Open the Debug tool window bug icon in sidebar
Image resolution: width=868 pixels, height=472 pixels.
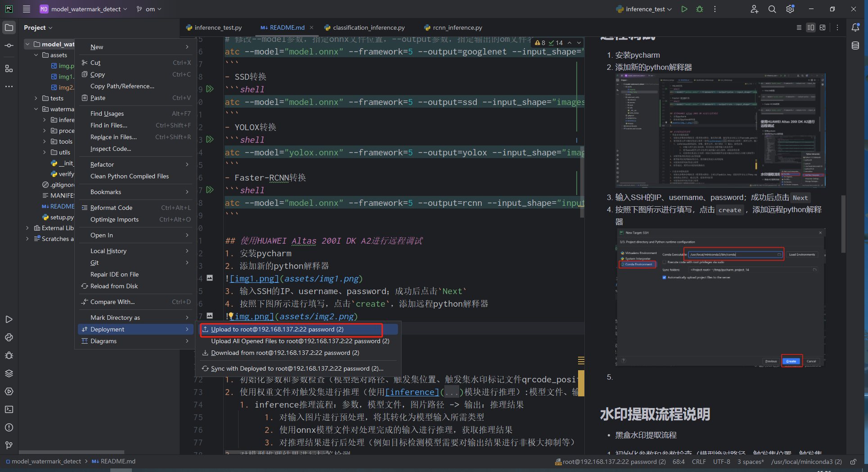point(9,355)
